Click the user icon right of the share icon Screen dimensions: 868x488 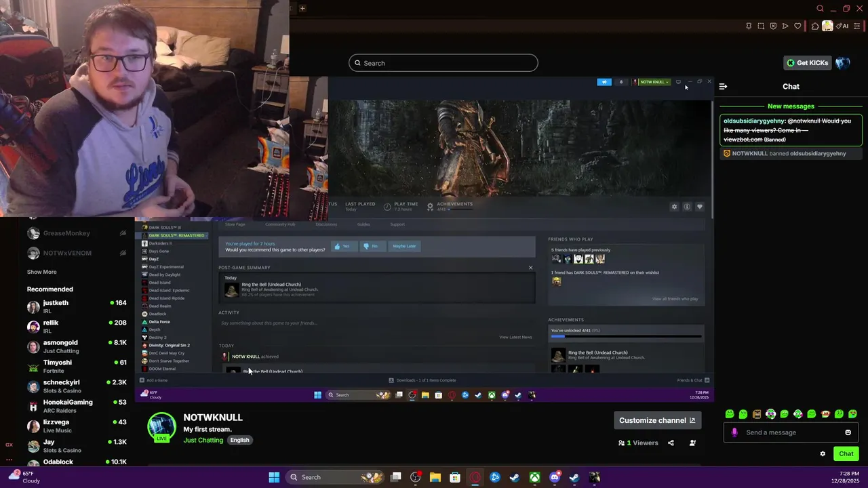(x=692, y=443)
